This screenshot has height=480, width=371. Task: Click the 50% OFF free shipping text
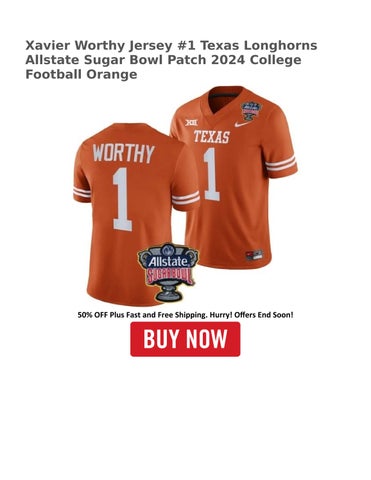[185, 314]
